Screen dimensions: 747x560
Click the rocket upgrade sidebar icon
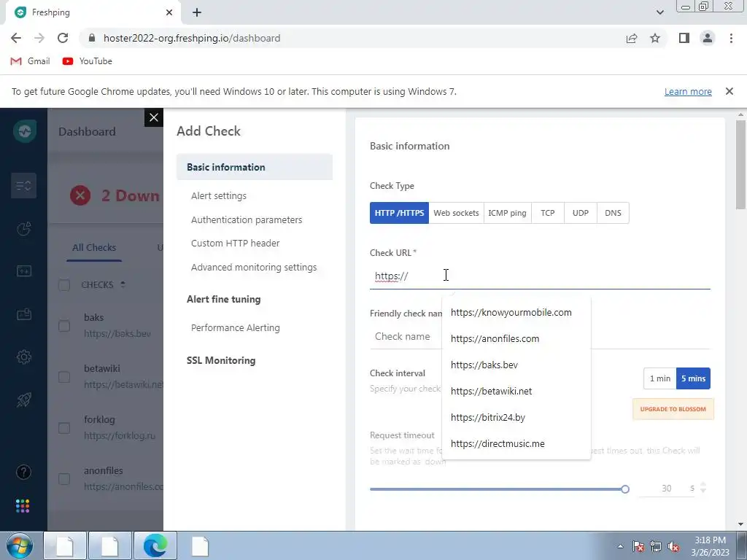click(x=24, y=400)
